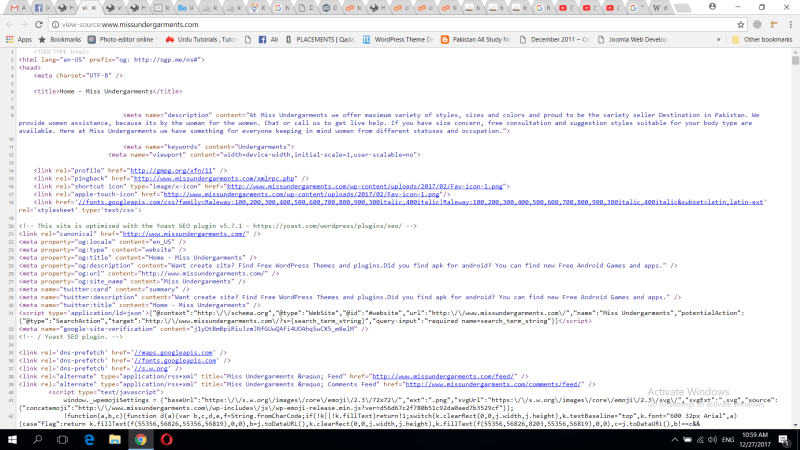This screenshot has width=800, height=450.
Task: Close the active view-source tab
Action: point(94,8)
